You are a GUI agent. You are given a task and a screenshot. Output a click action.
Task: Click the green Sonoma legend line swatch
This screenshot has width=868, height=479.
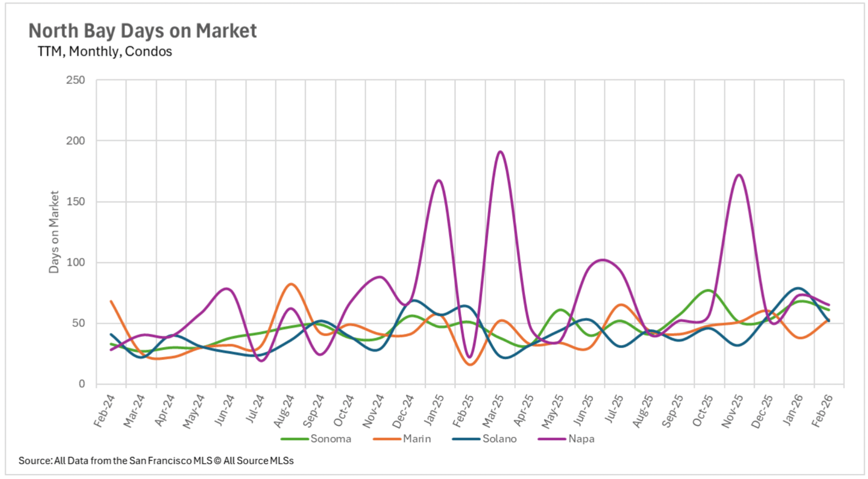295,439
